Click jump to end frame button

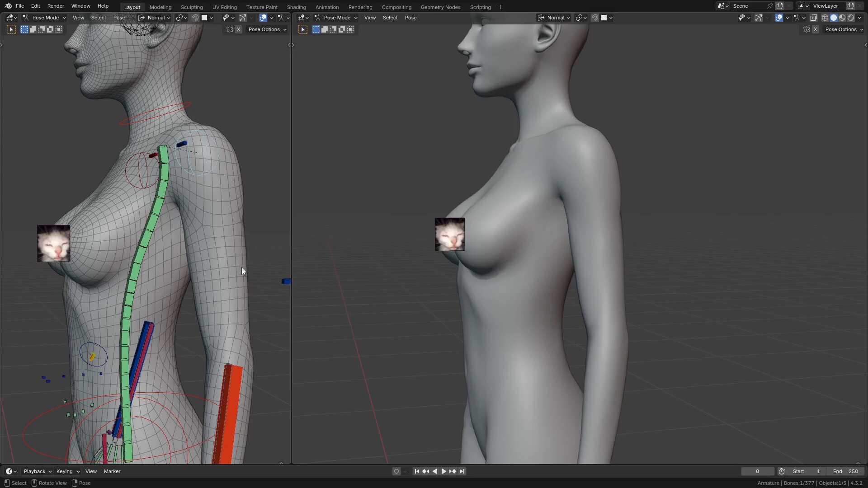(x=462, y=471)
